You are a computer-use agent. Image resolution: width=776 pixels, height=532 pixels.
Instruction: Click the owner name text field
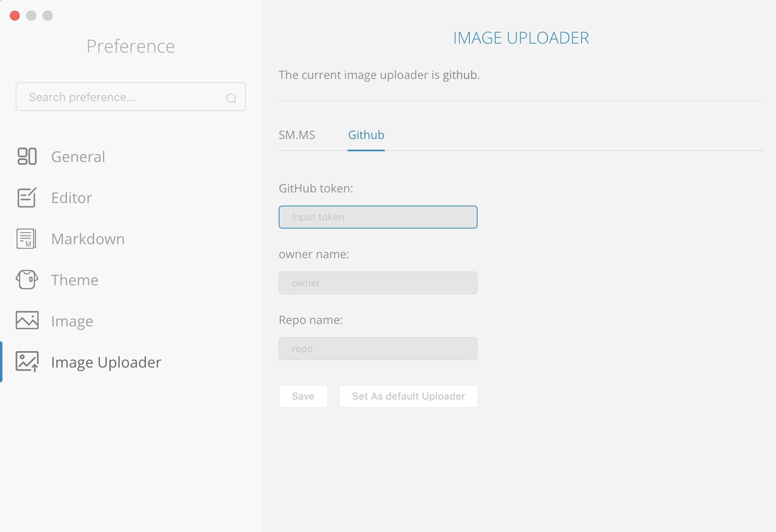click(x=378, y=283)
